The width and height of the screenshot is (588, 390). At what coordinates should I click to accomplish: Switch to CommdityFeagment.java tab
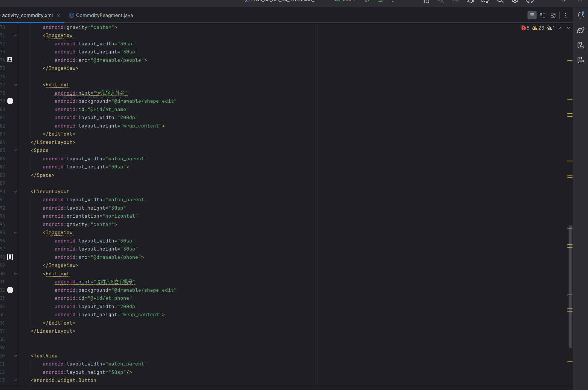(104, 15)
